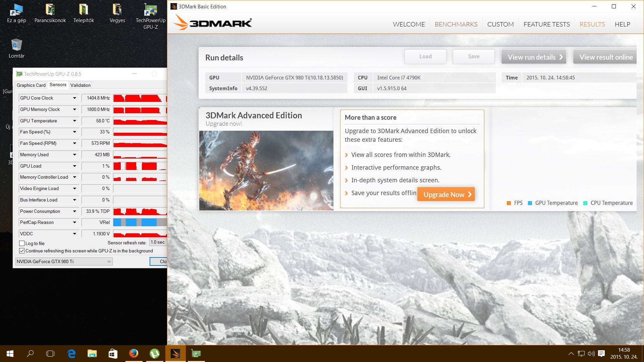Expand the Fan Speed (RPM) sensor dropdown
Image resolution: width=644 pixels, height=362 pixels.
[x=74, y=143]
